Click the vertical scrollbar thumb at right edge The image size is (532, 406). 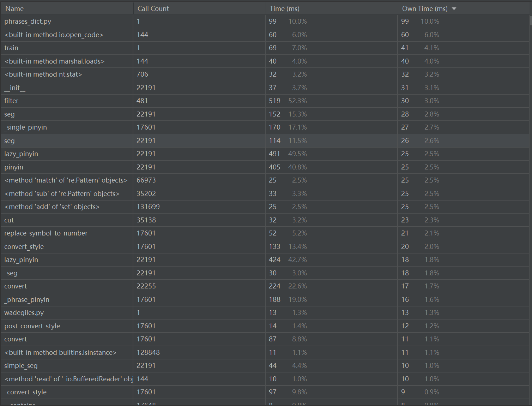point(530,20)
